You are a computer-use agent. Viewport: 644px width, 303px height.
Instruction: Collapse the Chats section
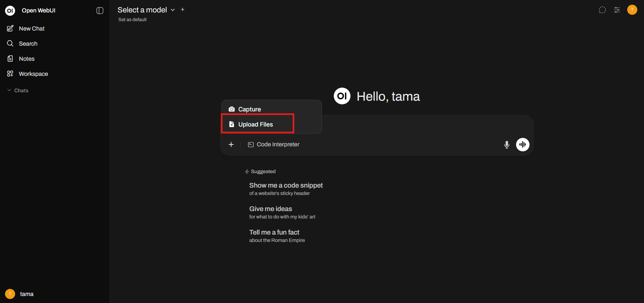(x=8, y=90)
